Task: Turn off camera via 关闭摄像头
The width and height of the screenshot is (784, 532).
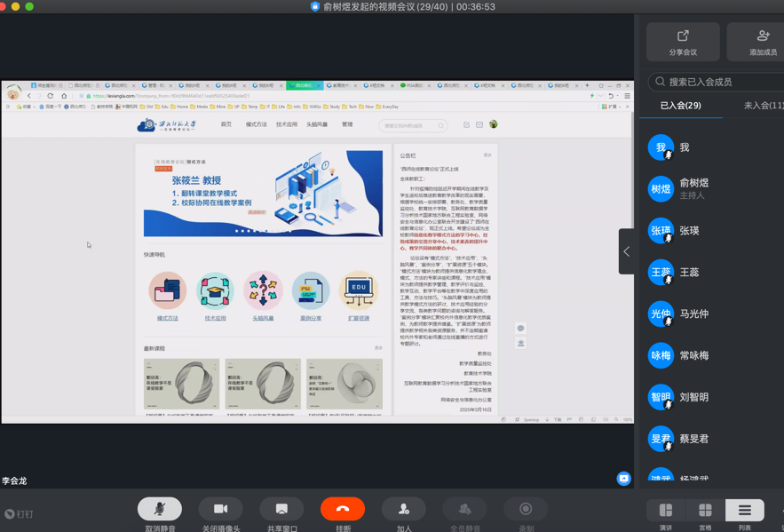Action: pyautogui.click(x=220, y=509)
